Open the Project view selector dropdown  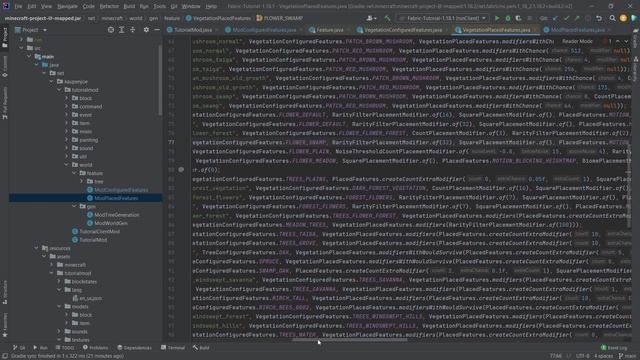[x=31, y=30]
